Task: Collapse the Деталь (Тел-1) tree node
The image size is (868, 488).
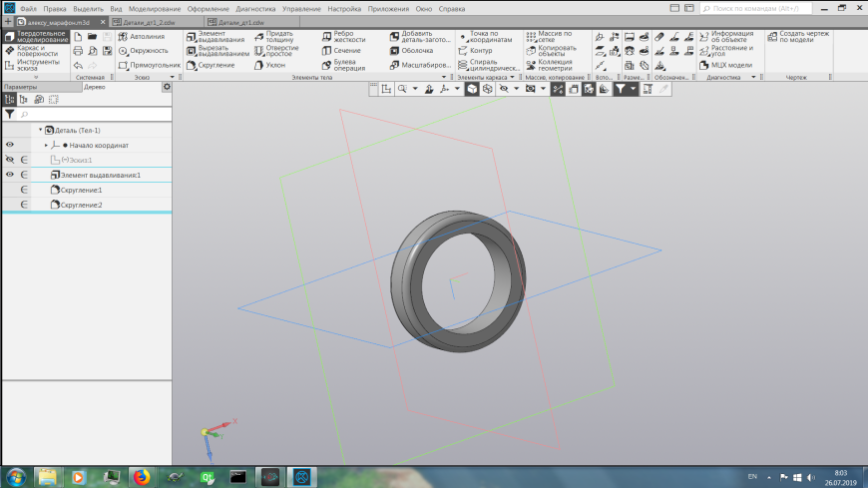Action: click(x=41, y=130)
